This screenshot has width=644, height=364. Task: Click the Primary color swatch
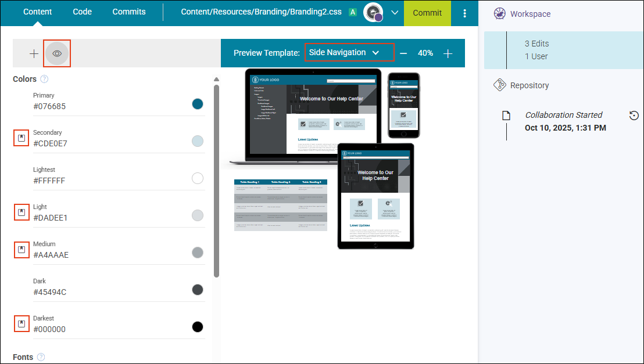tap(197, 104)
